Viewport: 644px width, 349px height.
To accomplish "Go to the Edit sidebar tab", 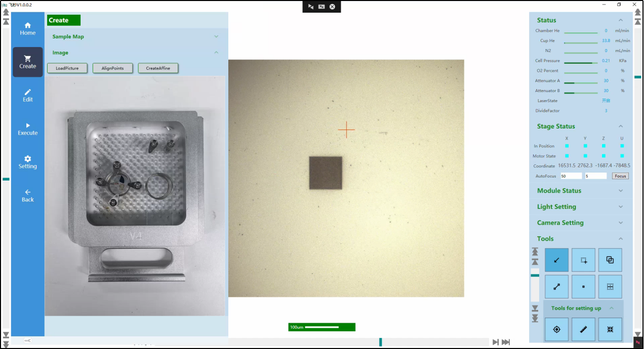I will (28, 95).
